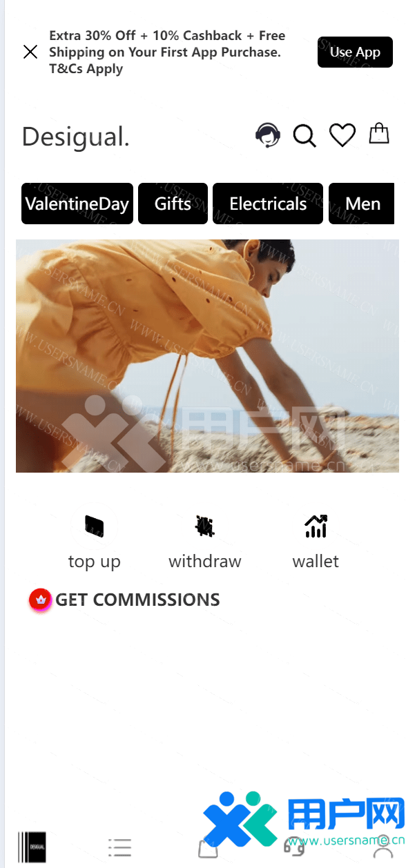Select the Electricals category tab
This screenshot has height=868, width=406.
(268, 204)
